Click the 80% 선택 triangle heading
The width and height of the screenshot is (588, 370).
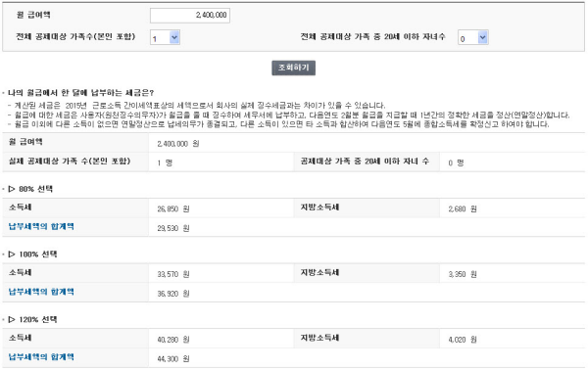[30, 189]
